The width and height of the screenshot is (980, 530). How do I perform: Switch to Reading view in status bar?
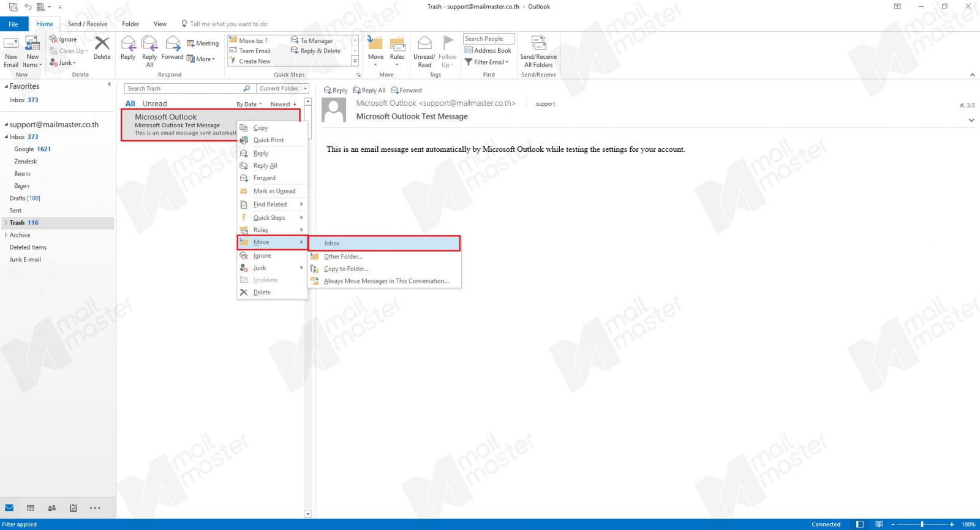point(879,524)
